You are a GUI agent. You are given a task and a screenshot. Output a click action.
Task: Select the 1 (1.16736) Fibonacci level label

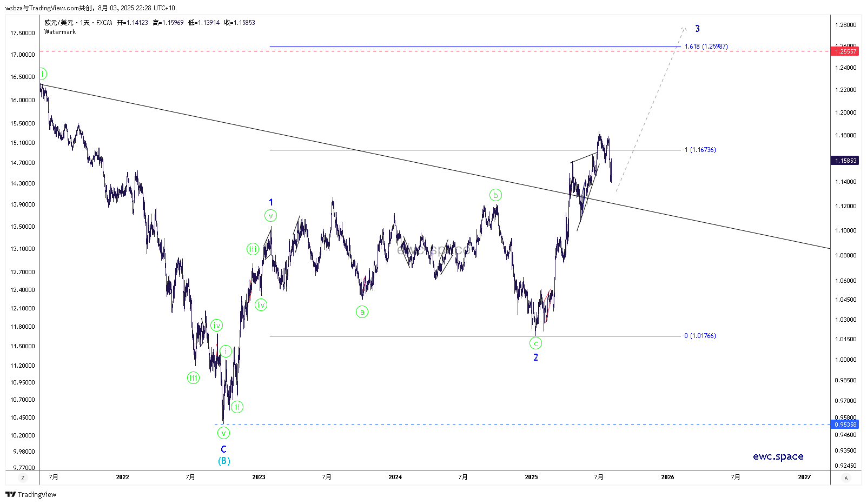[700, 150]
